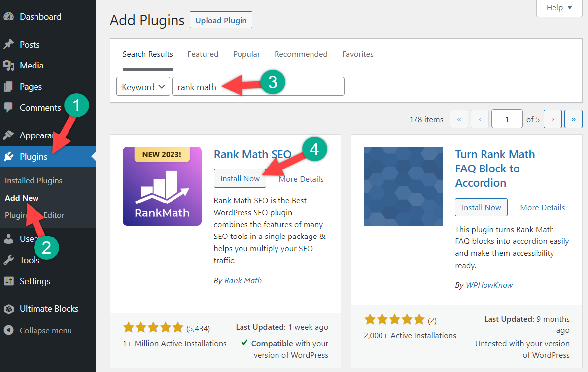This screenshot has height=372, width=588.
Task: Switch to the Recommended tab
Action: click(x=301, y=54)
